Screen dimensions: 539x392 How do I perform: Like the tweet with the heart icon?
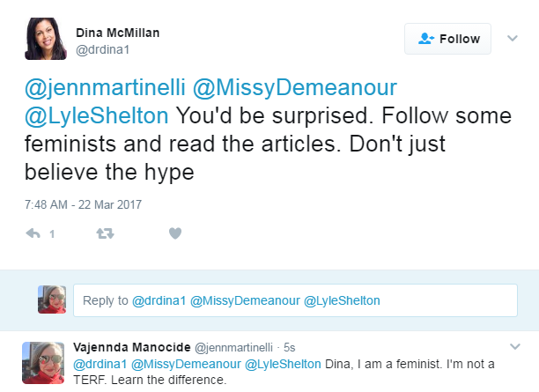click(175, 233)
